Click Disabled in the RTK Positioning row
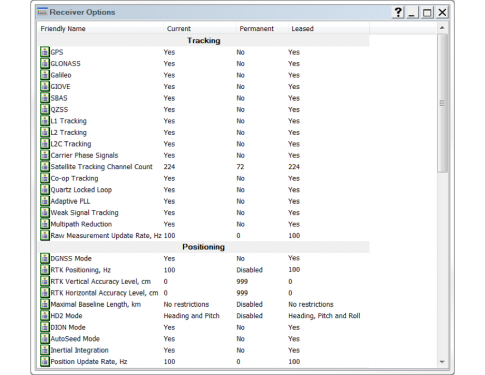 (x=249, y=270)
